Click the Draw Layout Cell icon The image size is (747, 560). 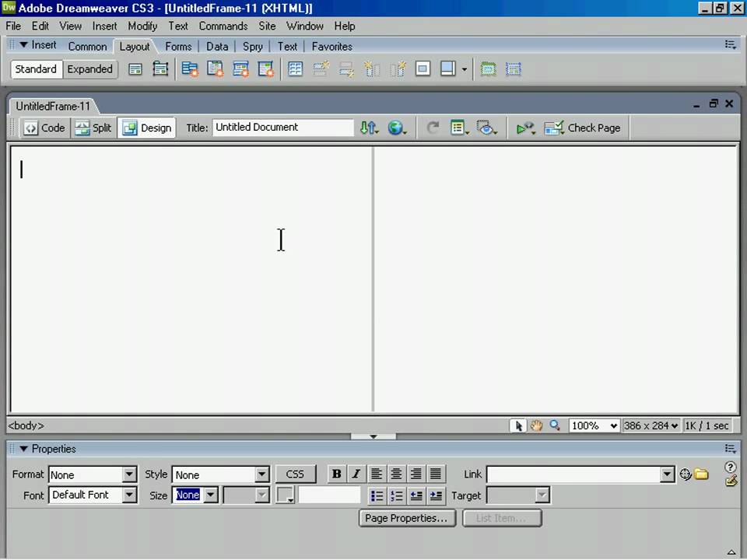click(x=514, y=69)
